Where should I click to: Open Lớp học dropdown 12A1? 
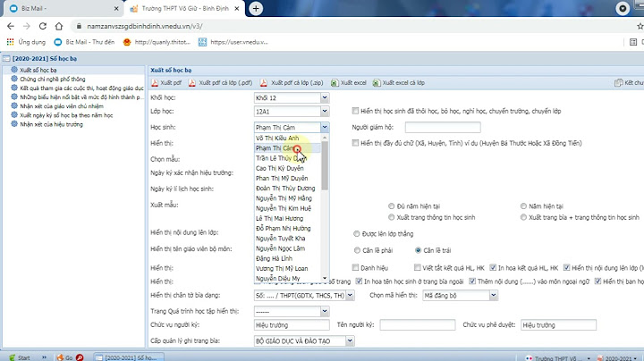(x=325, y=111)
